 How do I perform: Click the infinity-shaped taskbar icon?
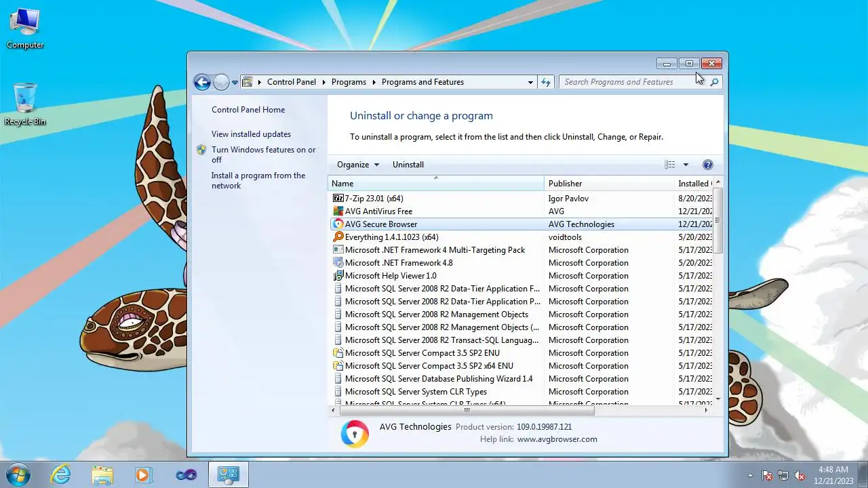[x=186, y=474]
